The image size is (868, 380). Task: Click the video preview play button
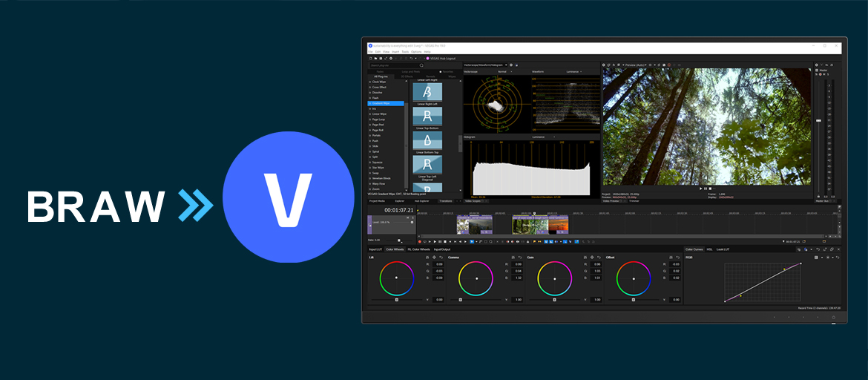point(701,189)
